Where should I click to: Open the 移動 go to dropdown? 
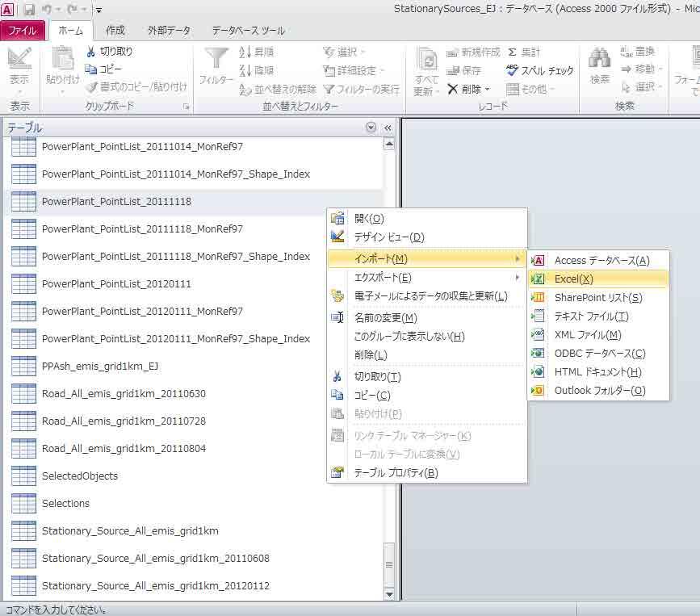(x=642, y=69)
